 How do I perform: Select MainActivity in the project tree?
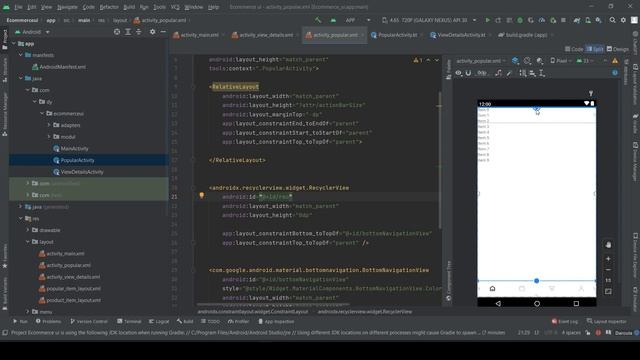pyautogui.click(x=74, y=149)
